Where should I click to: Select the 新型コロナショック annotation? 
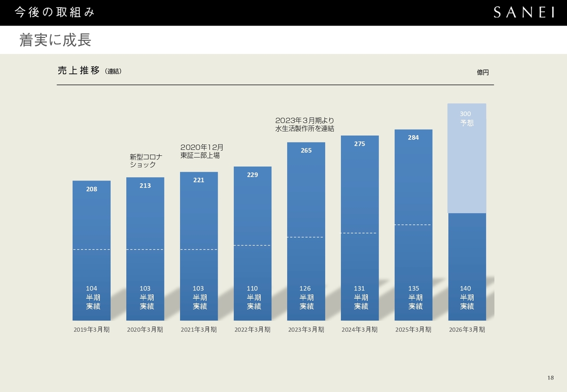[146, 161]
